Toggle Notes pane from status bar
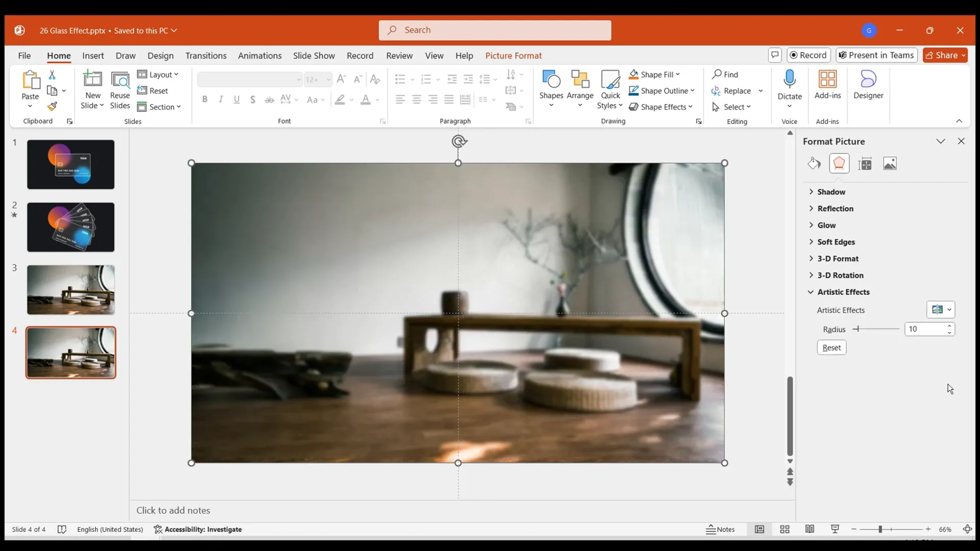Image resolution: width=980 pixels, height=551 pixels. click(720, 530)
